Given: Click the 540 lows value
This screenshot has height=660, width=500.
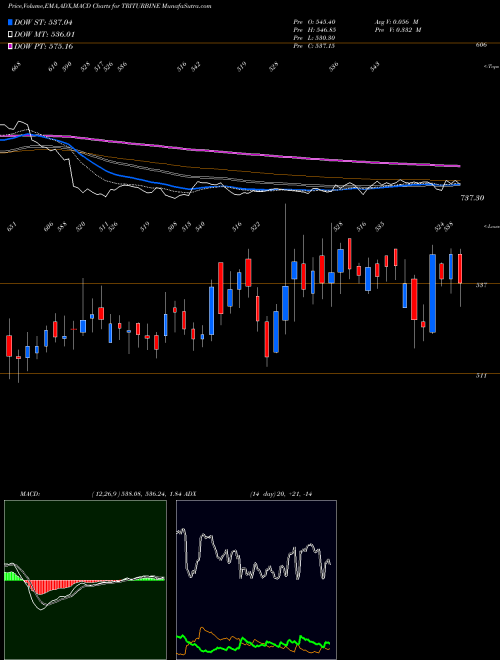Looking at the screenshot, I should [199, 227].
